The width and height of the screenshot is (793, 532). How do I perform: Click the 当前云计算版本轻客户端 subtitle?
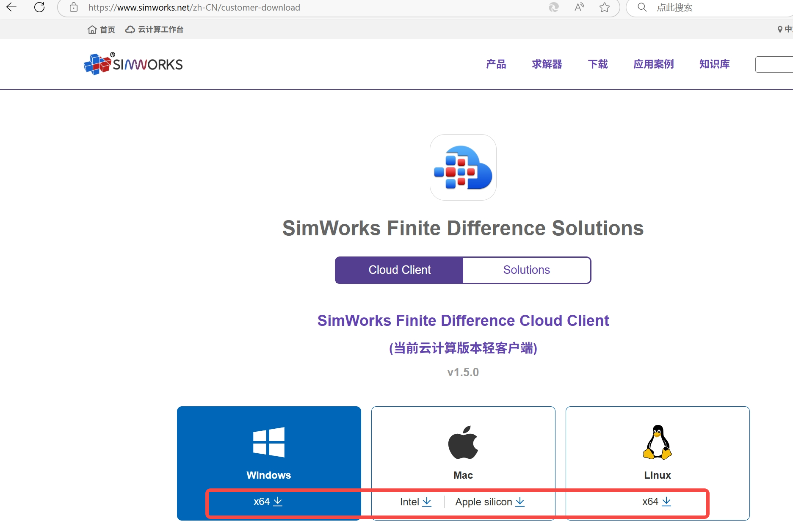463,348
